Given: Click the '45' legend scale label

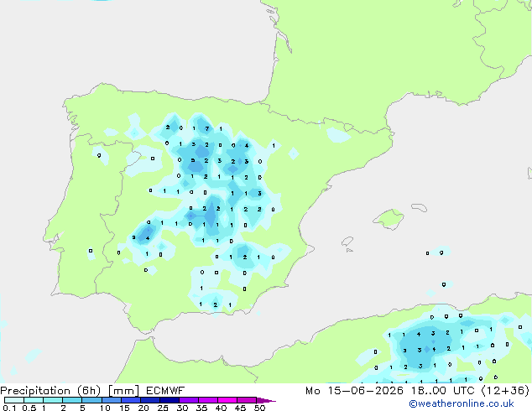Looking at the screenshot, I should pyautogui.click(x=241, y=408).
